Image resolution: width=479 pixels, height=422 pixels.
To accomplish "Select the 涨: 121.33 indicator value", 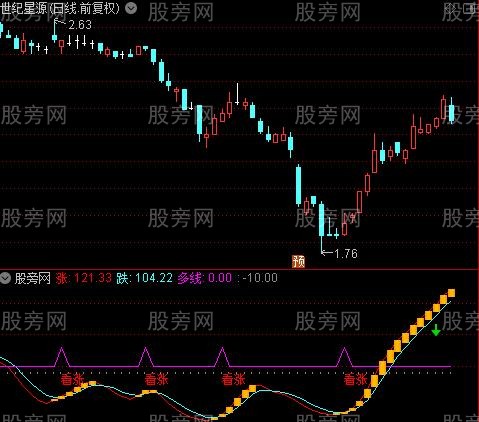I will point(84,278).
